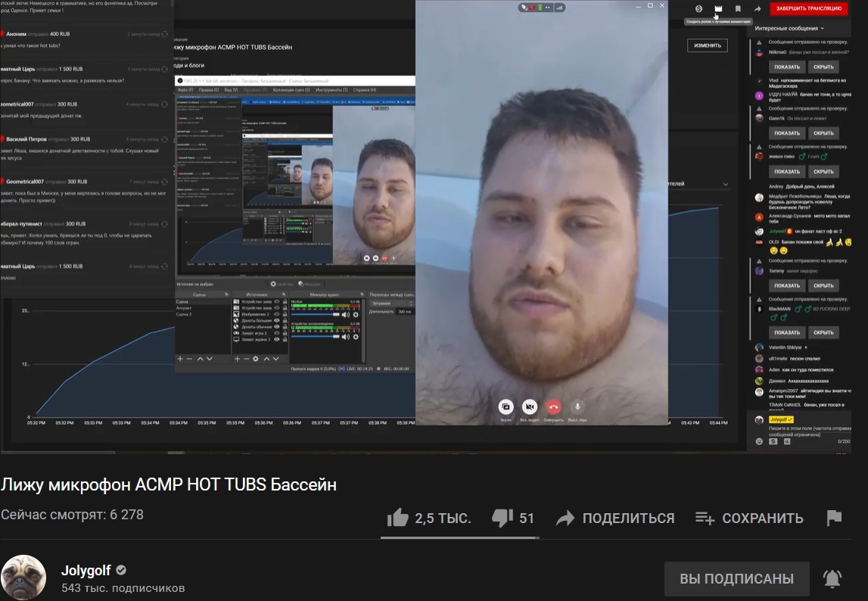Remove scene with minus icon in Сцены
This screenshot has height=601, width=868.
tap(189, 359)
